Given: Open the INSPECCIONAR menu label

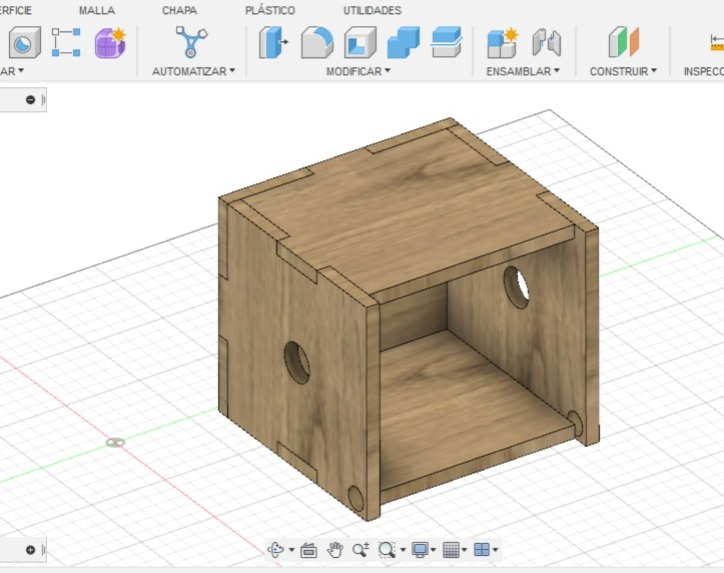Looking at the screenshot, I should tap(704, 71).
